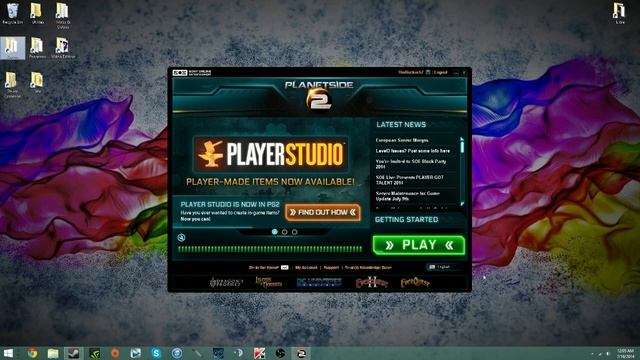Click the Latest News header
This screenshot has width=640, height=360.
coord(401,124)
